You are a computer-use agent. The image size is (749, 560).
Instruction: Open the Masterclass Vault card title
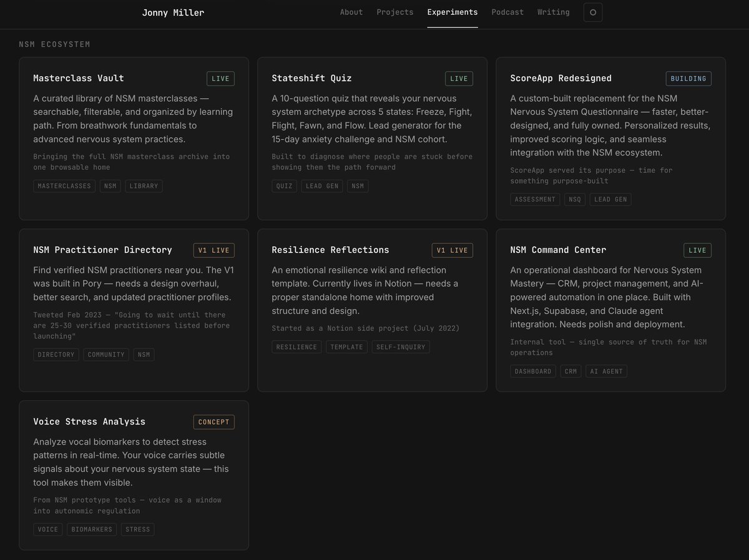[79, 78]
